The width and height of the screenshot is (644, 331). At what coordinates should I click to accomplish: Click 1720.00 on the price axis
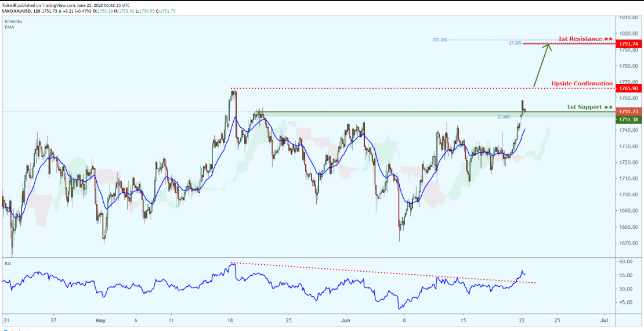pos(629,163)
